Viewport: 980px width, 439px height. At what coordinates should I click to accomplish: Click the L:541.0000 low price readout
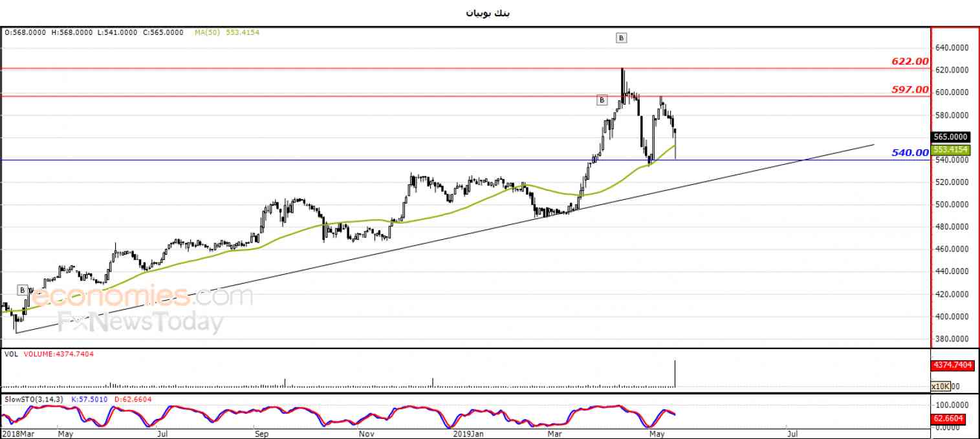[x=117, y=32]
